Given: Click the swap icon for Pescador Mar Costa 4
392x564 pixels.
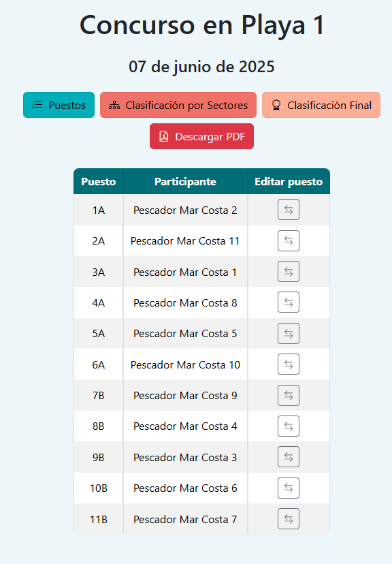Looking at the screenshot, I should point(288,426).
